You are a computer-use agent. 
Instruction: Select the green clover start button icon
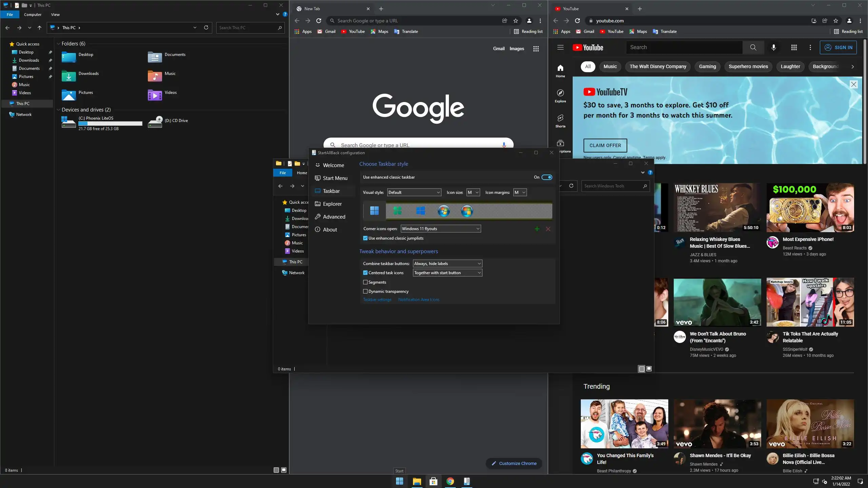tap(397, 211)
